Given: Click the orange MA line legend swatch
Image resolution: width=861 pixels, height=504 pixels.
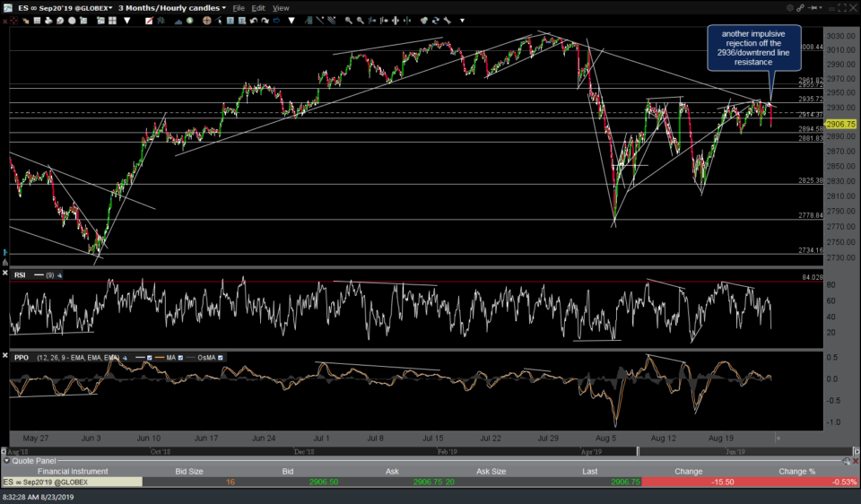Looking at the screenshot, I should (160, 358).
